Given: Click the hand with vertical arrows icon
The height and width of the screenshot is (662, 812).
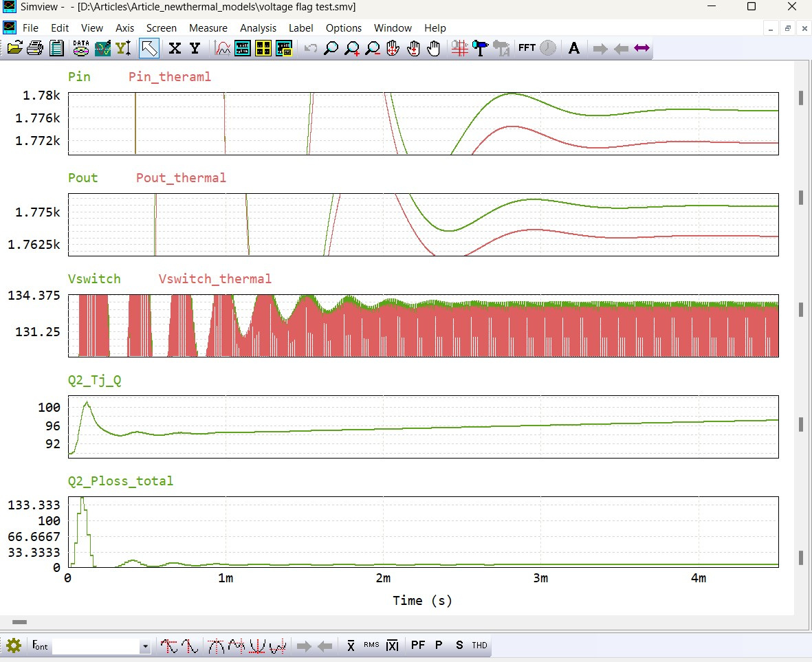Looking at the screenshot, I should point(413,48).
